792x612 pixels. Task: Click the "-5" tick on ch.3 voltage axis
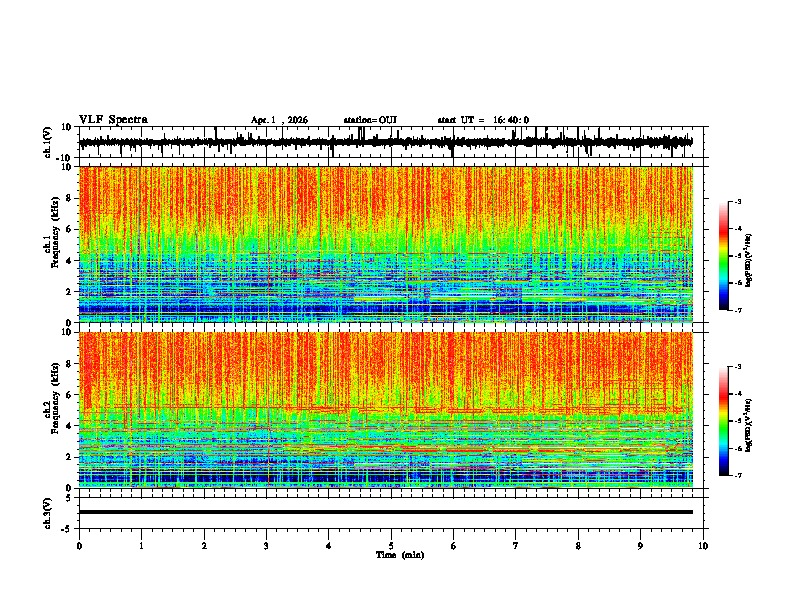tap(67, 529)
